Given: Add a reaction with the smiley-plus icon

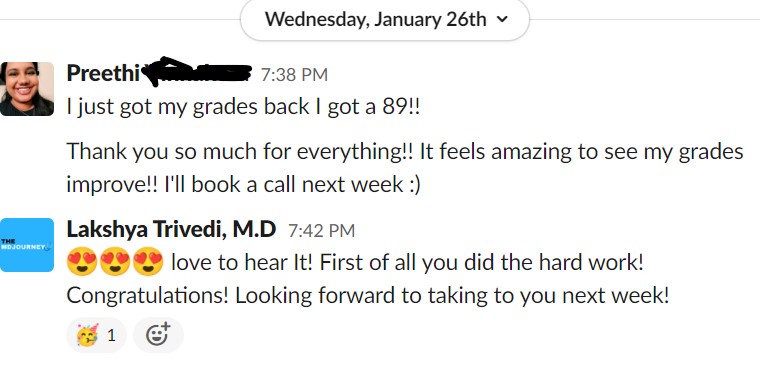Looking at the screenshot, I should pos(158,335).
